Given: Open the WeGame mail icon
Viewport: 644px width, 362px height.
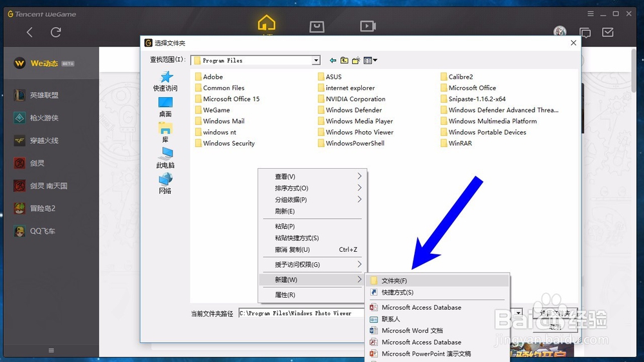Looking at the screenshot, I should coord(608,32).
